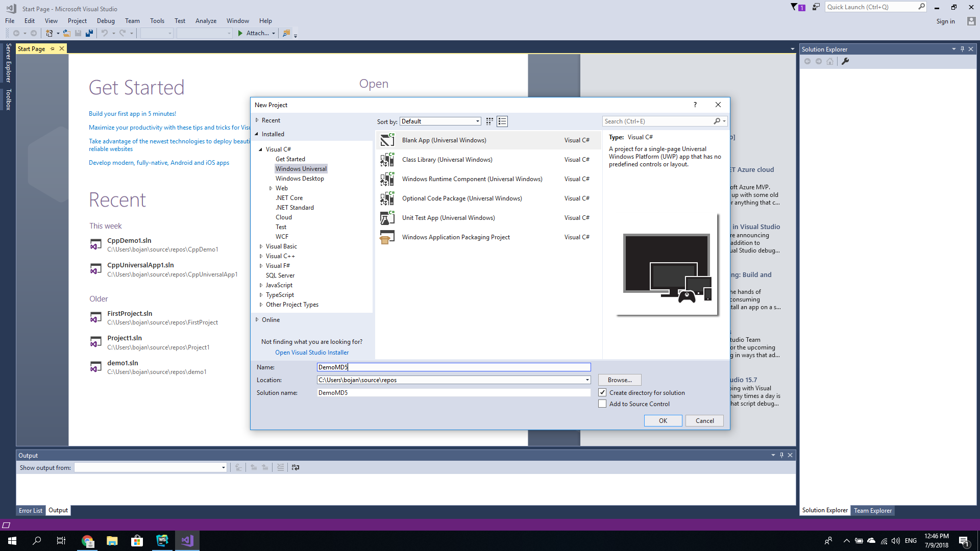Click OK to create the project
980x551 pixels.
[x=663, y=421]
